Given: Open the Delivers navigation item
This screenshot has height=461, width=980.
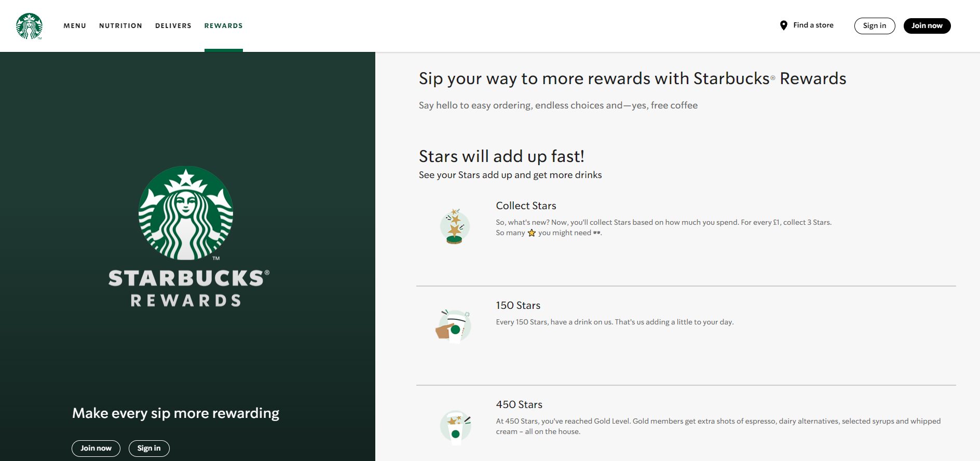Looking at the screenshot, I should point(173,26).
